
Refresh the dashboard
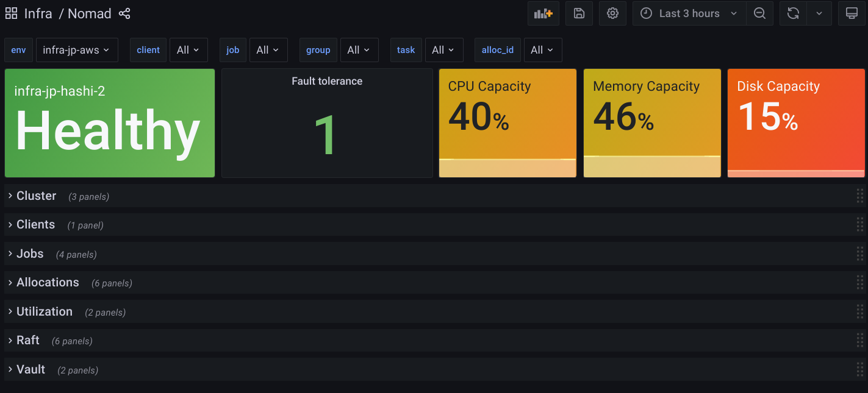point(793,13)
